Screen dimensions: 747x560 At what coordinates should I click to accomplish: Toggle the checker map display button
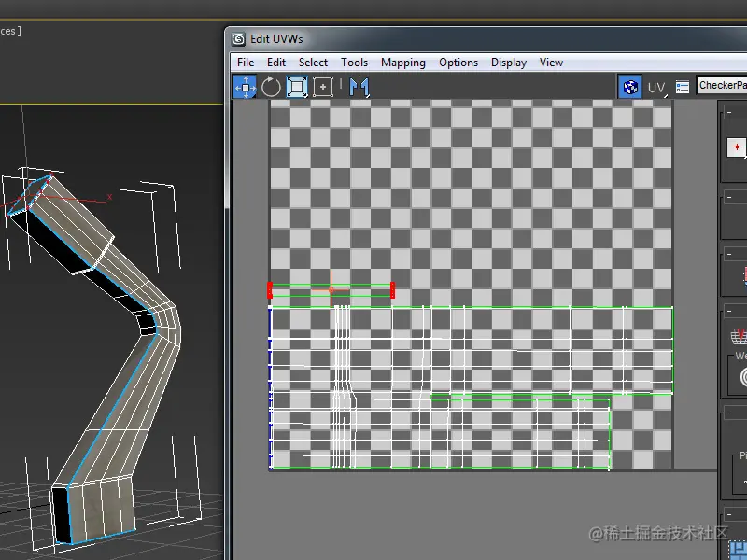click(629, 87)
